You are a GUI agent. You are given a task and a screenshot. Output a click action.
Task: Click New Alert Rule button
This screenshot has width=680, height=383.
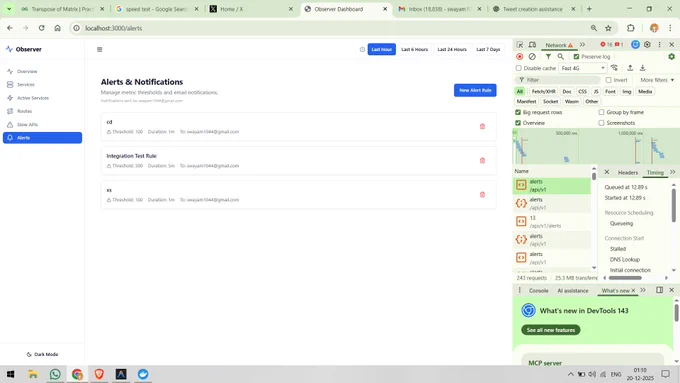475,90
